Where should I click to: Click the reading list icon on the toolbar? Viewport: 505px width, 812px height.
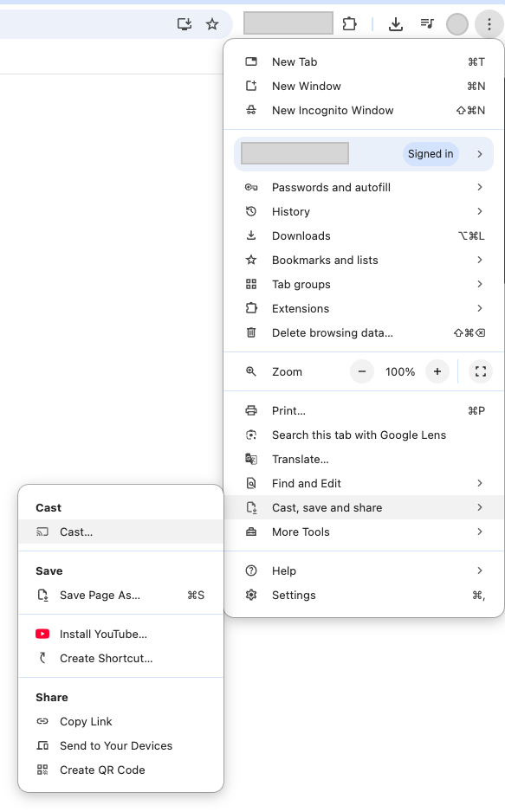coord(426,23)
